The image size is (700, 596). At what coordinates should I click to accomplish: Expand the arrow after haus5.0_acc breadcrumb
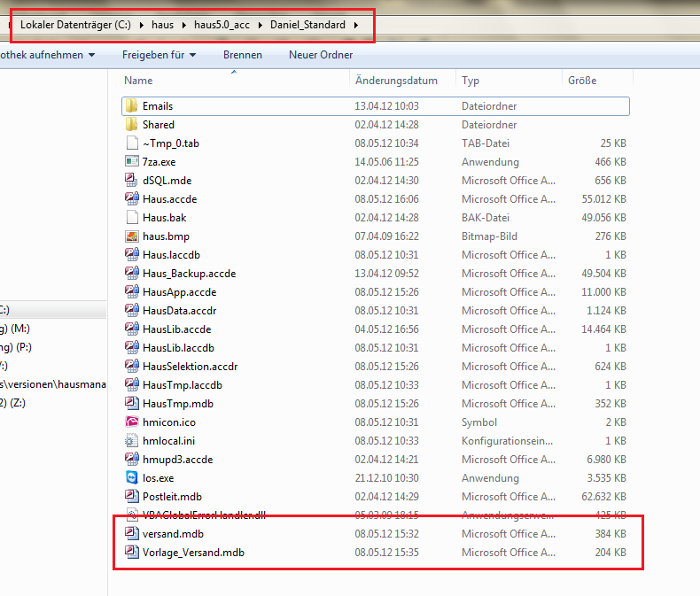pyautogui.click(x=261, y=25)
